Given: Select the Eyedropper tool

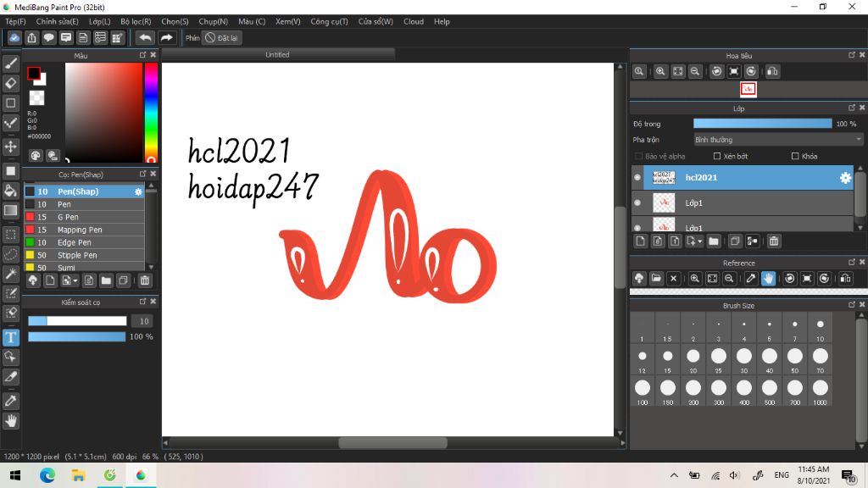Looking at the screenshot, I should [10, 401].
